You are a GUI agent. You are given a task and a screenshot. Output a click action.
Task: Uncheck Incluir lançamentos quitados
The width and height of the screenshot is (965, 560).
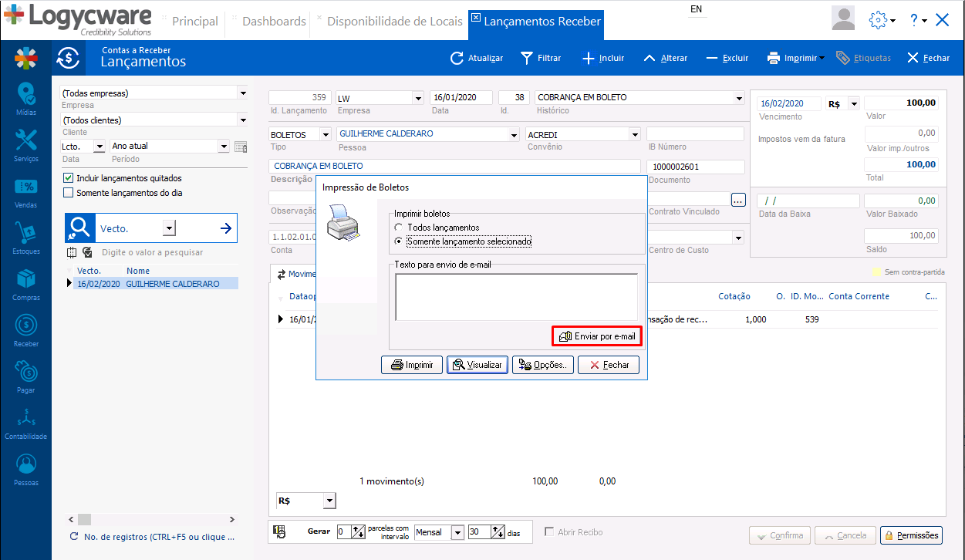(x=69, y=178)
